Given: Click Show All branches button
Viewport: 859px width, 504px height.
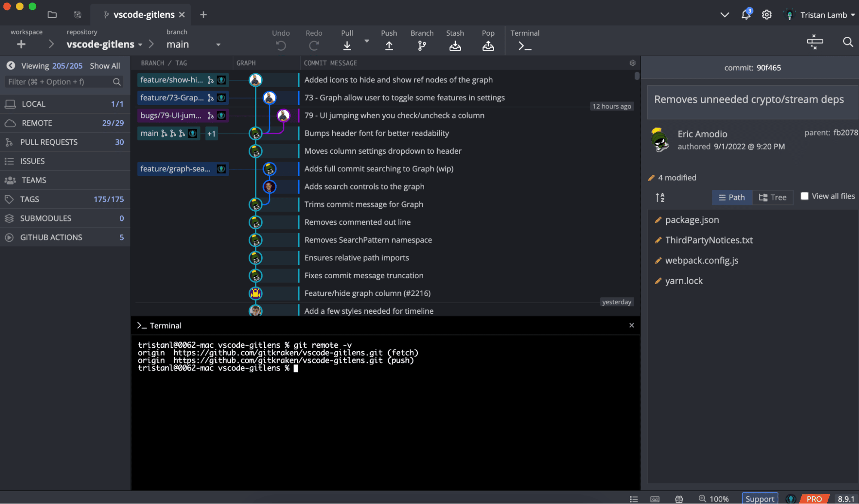Looking at the screenshot, I should (105, 65).
